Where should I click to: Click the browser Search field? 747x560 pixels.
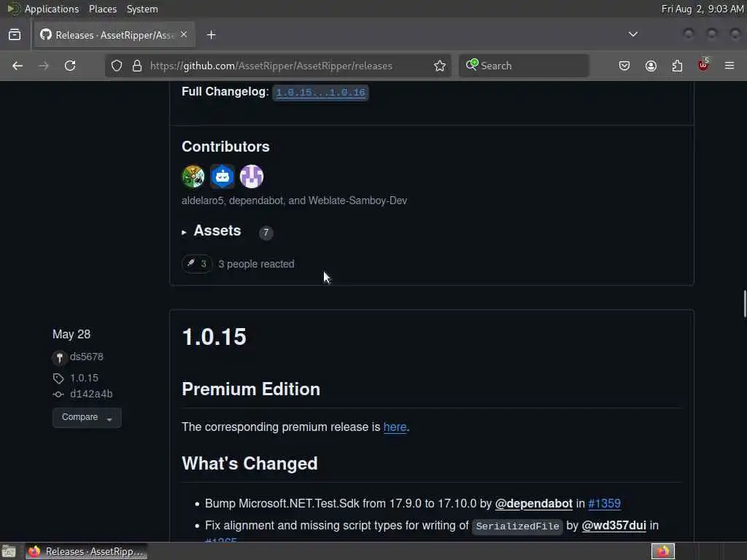[524, 66]
